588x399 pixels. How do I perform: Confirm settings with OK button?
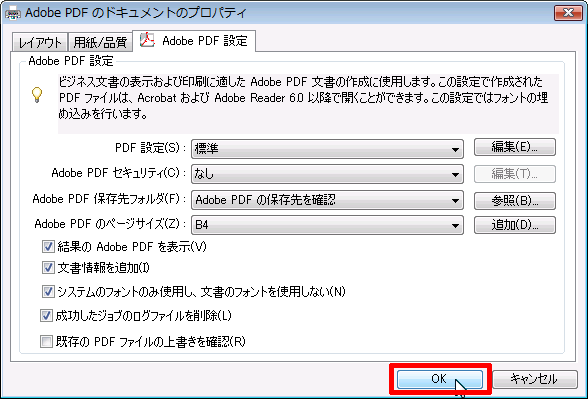click(440, 379)
